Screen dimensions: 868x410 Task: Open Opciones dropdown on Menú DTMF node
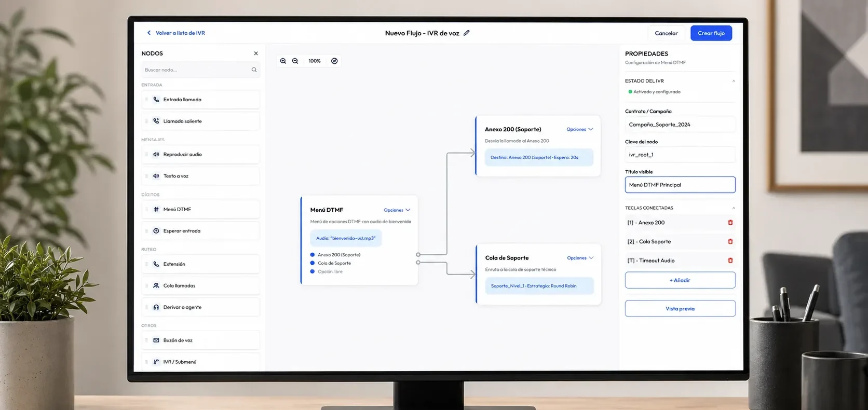pos(397,210)
